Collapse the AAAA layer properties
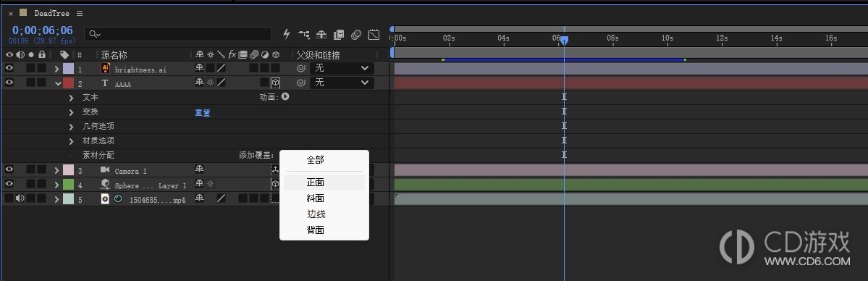 [x=58, y=83]
